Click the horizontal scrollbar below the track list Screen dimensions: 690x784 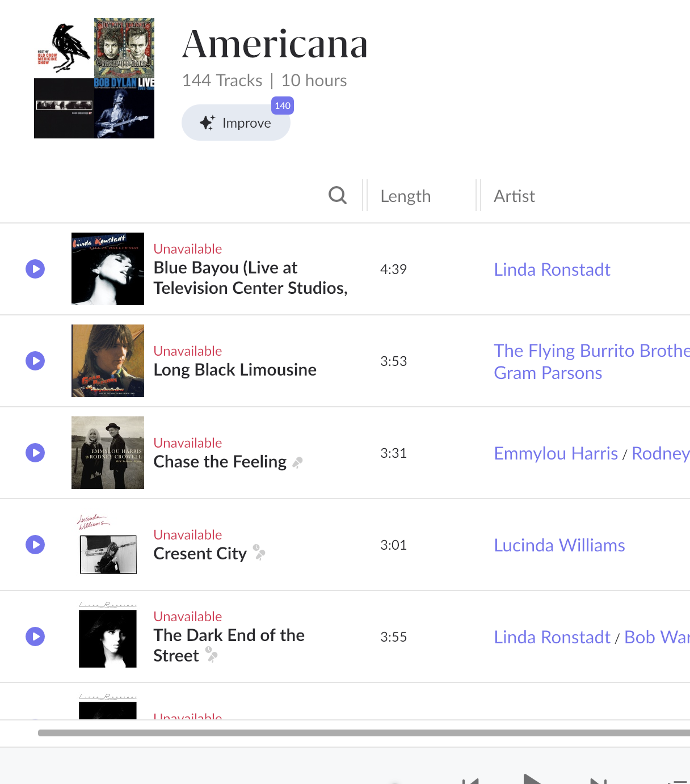(x=363, y=733)
